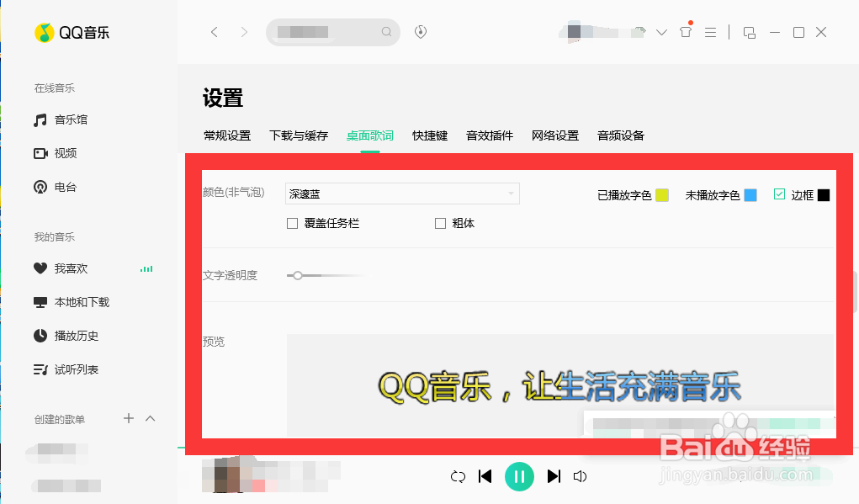
Task: Open the song recognition icon beside search
Action: (x=420, y=32)
